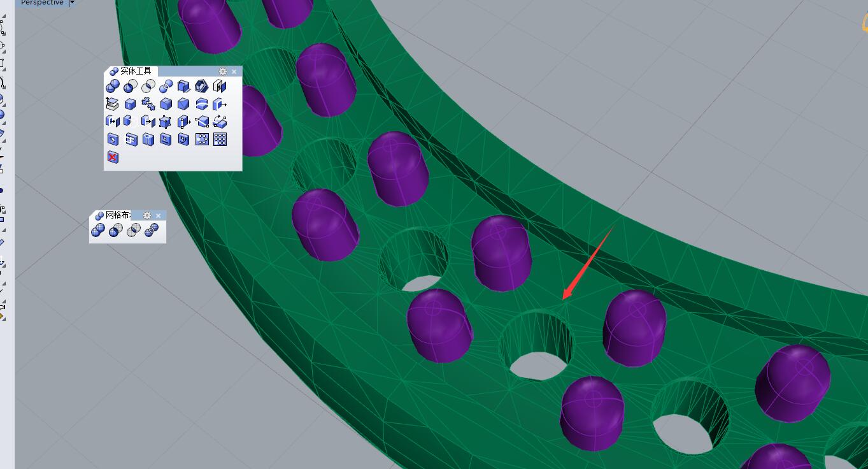This screenshot has height=469, width=868.
Task: Select the Mesh Boolean difference tool
Action: (x=115, y=231)
